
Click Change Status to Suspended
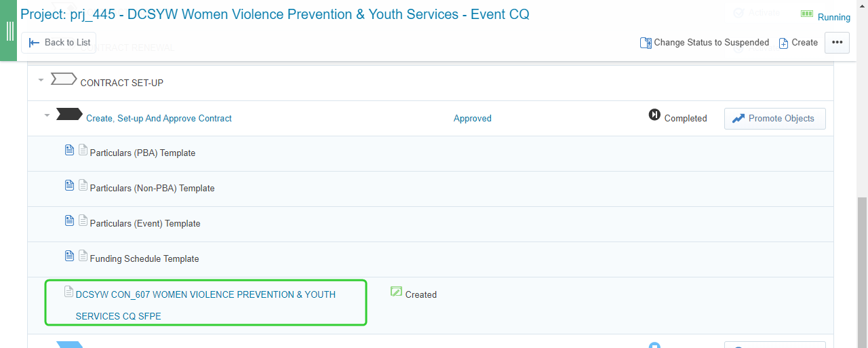705,42
